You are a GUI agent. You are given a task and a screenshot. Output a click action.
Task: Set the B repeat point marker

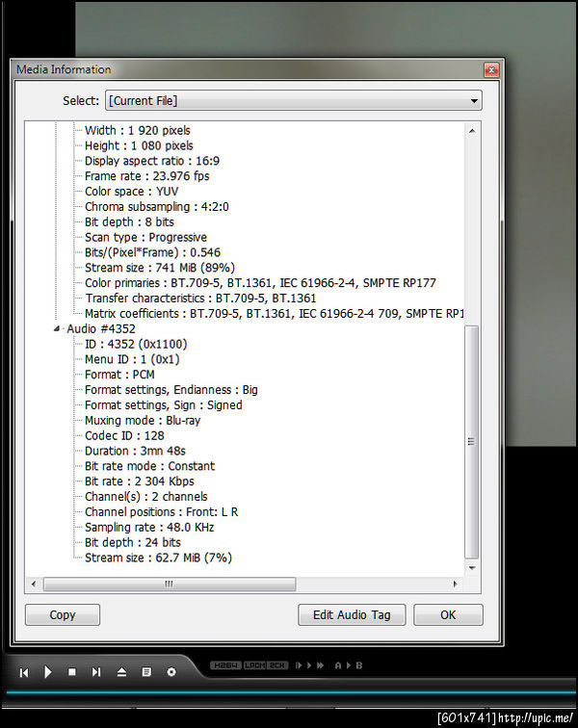(x=358, y=665)
